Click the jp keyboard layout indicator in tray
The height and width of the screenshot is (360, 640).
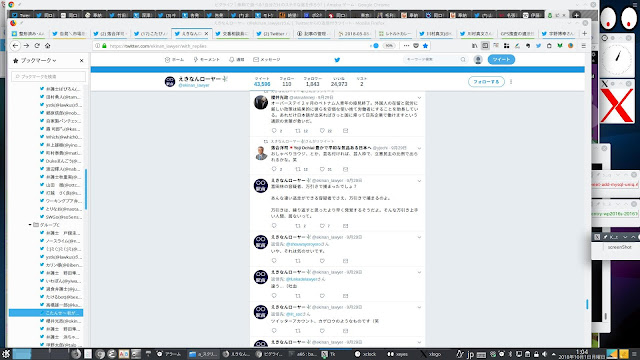[x=470, y=354]
